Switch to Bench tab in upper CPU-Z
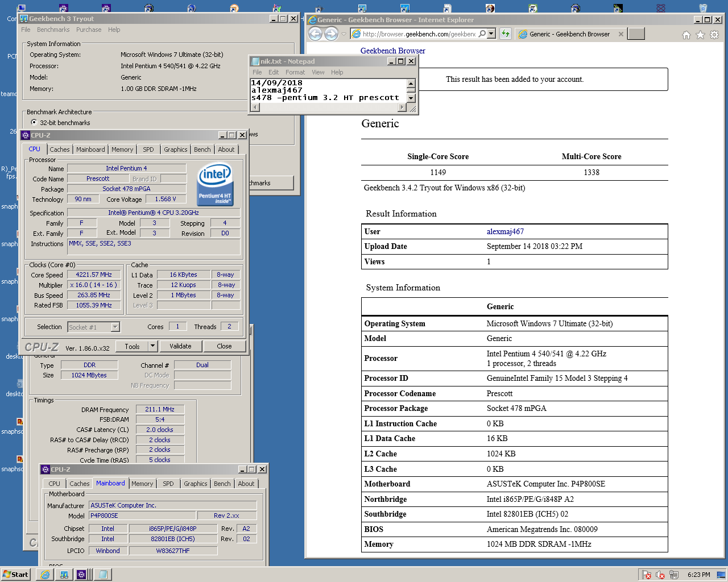Image resolution: width=728 pixels, height=582 pixels. (x=202, y=149)
